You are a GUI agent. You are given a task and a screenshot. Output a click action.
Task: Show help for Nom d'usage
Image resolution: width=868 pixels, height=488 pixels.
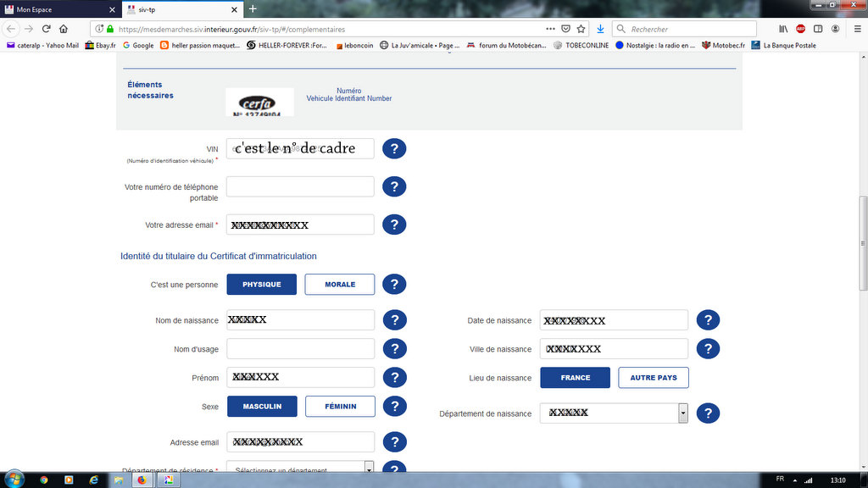(395, 348)
